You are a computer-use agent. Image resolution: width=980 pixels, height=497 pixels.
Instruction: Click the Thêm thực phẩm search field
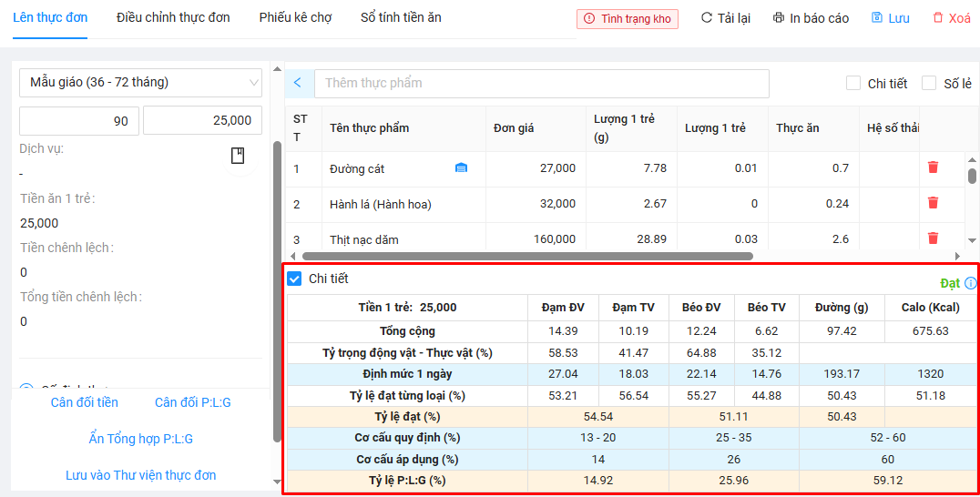(x=541, y=83)
